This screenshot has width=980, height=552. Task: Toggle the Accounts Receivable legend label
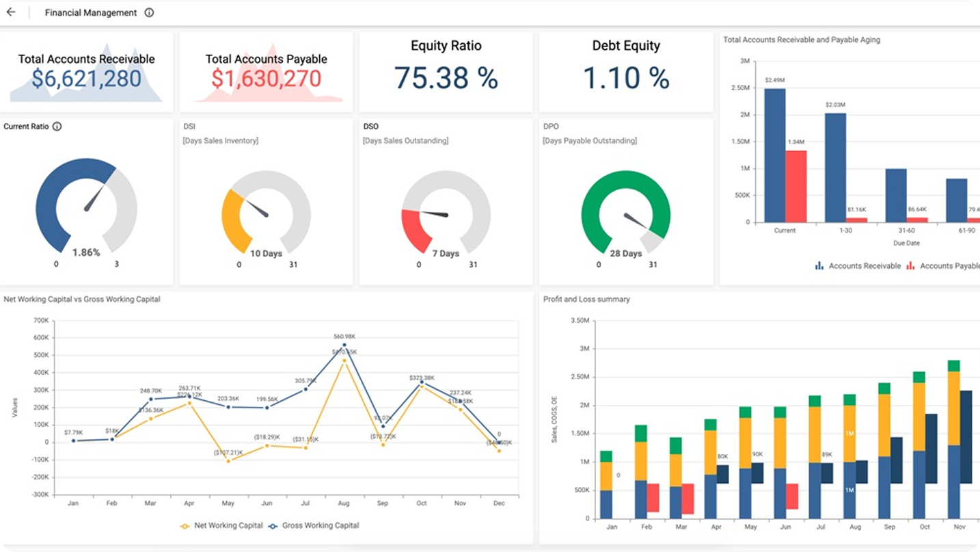click(x=865, y=266)
